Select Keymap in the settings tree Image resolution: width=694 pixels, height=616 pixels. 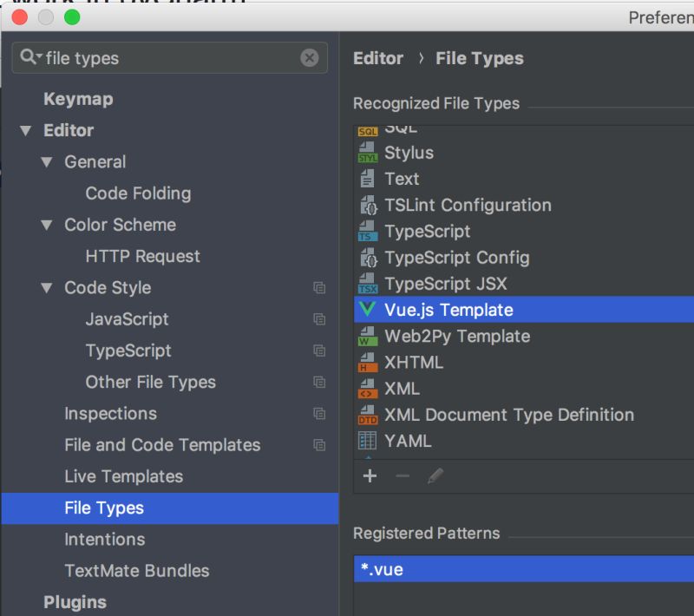coord(77,98)
